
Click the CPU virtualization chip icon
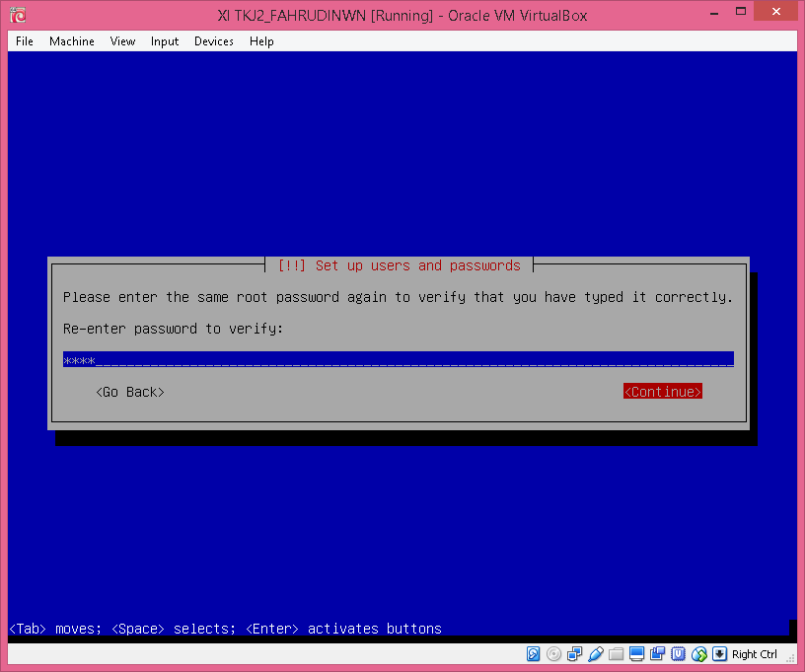(678, 653)
